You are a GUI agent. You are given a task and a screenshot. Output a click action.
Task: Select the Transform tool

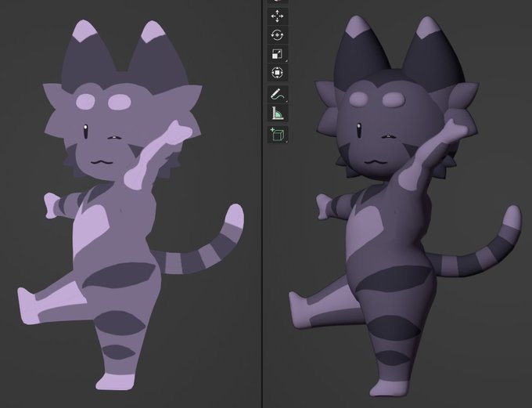click(278, 72)
